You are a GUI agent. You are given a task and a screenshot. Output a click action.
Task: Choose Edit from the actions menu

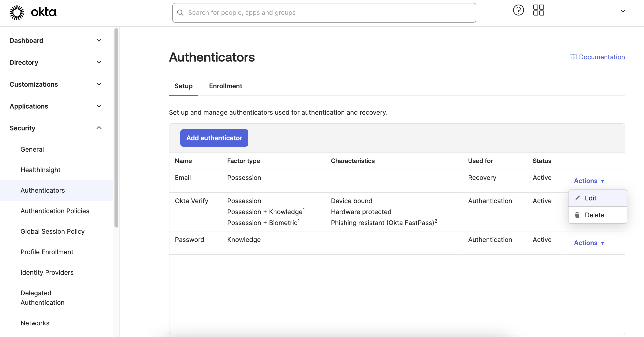597,198
